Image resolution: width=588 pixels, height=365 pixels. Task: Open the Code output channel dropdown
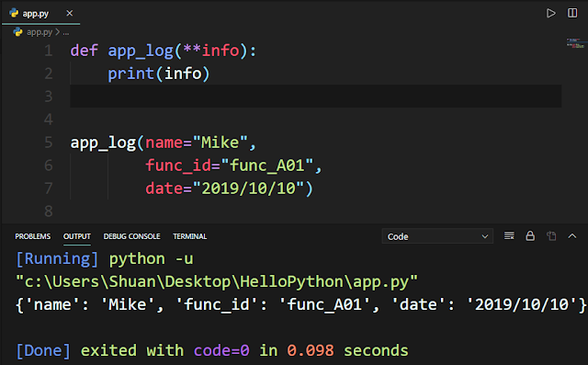(x=437, y=236)
